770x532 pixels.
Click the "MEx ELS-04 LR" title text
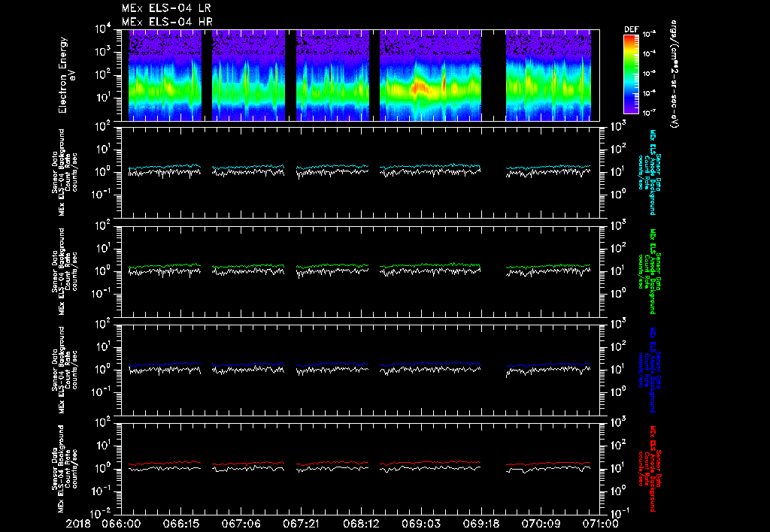pos(166,8)
